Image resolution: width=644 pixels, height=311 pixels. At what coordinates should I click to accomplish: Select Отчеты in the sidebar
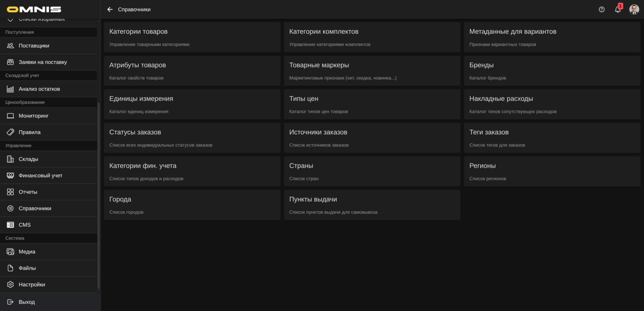click(28, 192)
